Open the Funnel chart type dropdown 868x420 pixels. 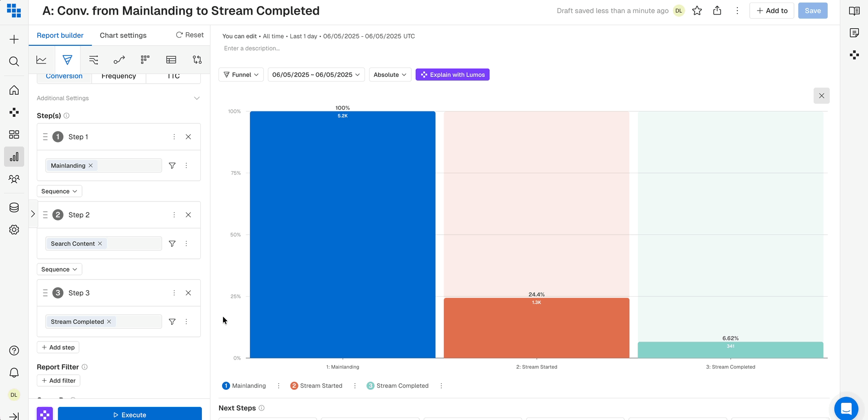(x=241, y=75)
